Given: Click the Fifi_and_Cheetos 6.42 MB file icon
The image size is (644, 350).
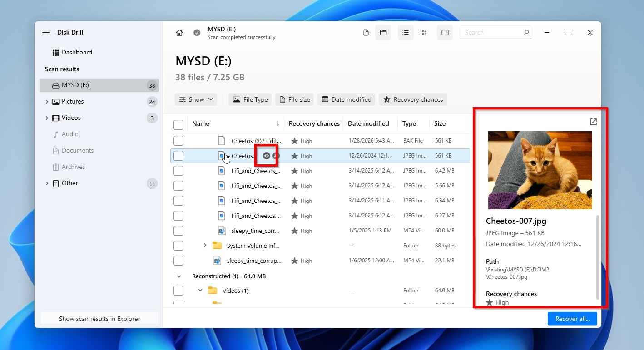Looking at the screenshot, I should [x=221, y=171].
